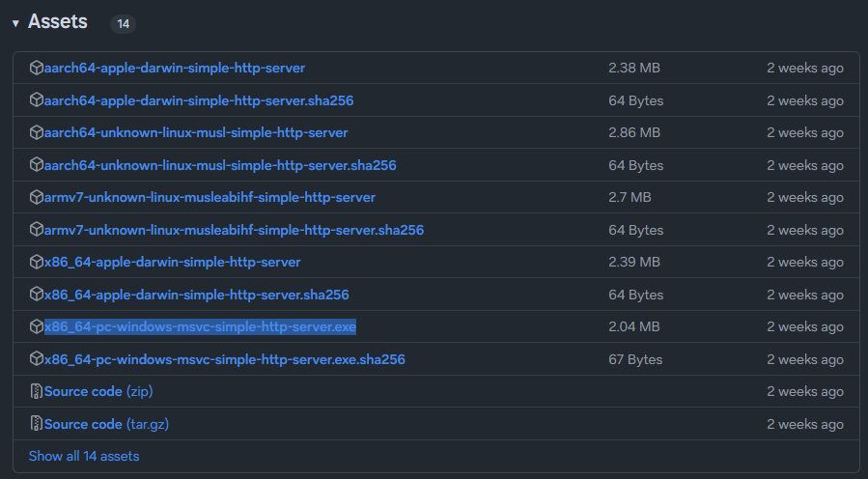Download aarch64-apple-darwin-simple-http-server binary
868x479 pixels.
click(x=175, y=69)
